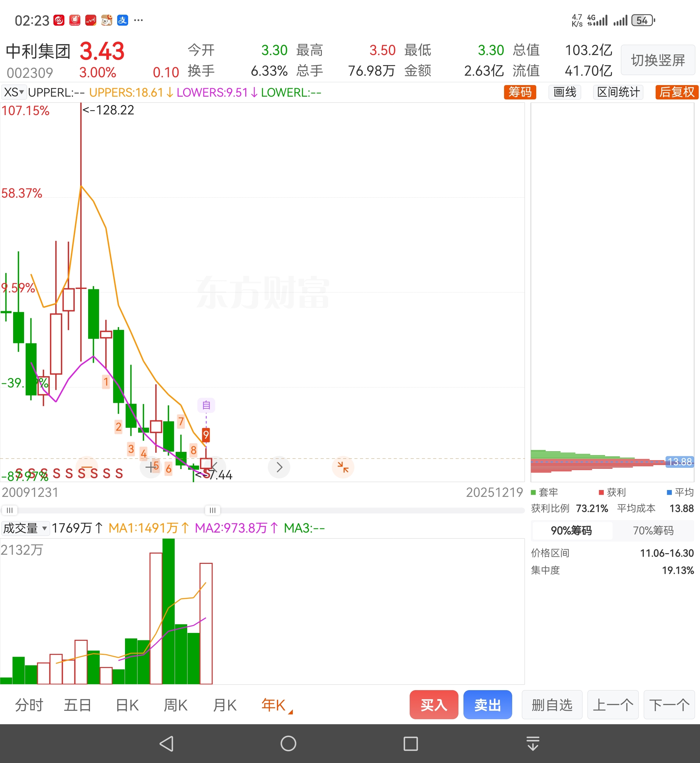
Task: Switch to 70%筹码 view
Action: (x=653, y=530)
